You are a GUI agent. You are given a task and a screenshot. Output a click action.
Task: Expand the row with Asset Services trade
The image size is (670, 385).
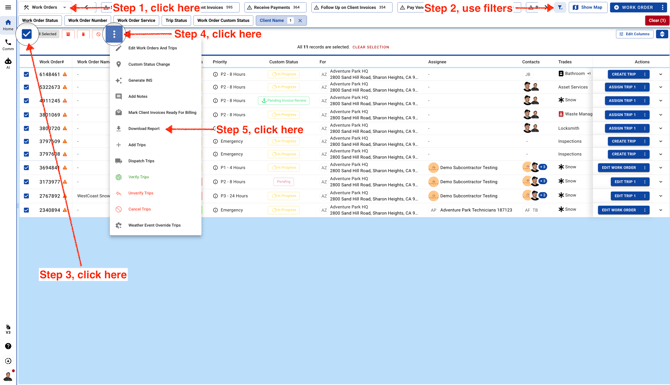click(661, 87)
